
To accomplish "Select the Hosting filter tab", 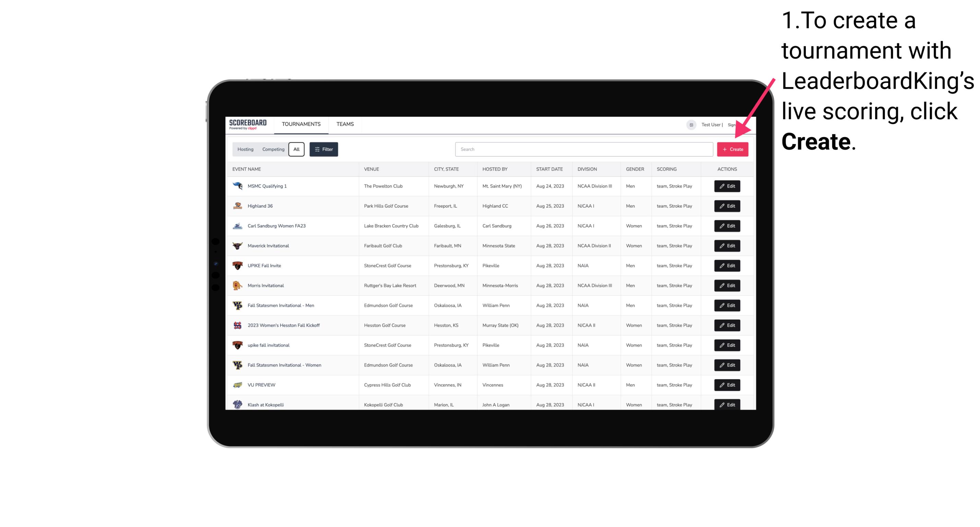I will point(245,149).
